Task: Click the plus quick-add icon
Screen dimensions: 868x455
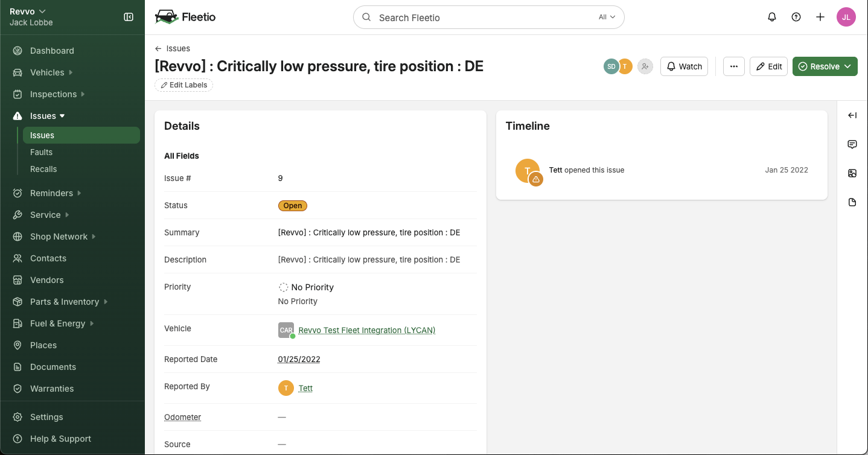Action: (820, 17)
